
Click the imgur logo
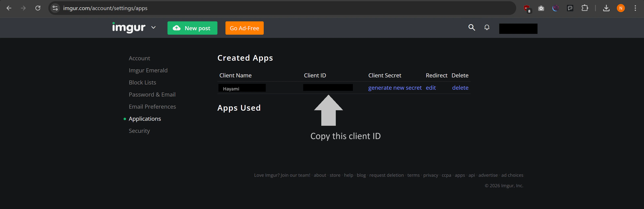[x=129, y=28]
